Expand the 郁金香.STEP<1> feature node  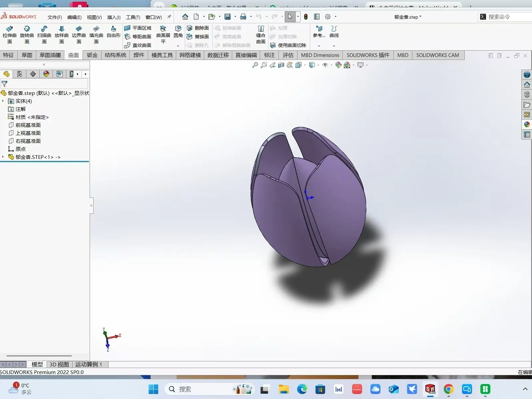click(x=3, y=157)
